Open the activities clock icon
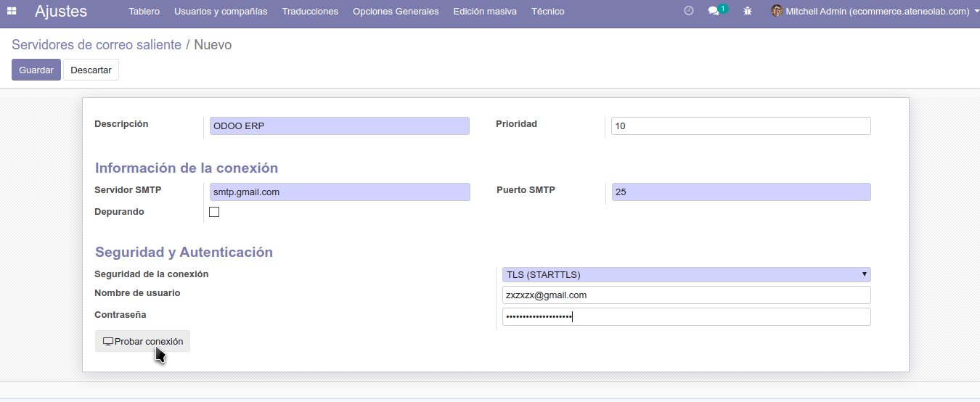This screenshot has width=980, height=402. pyautogui.click(x=689, y=11)
